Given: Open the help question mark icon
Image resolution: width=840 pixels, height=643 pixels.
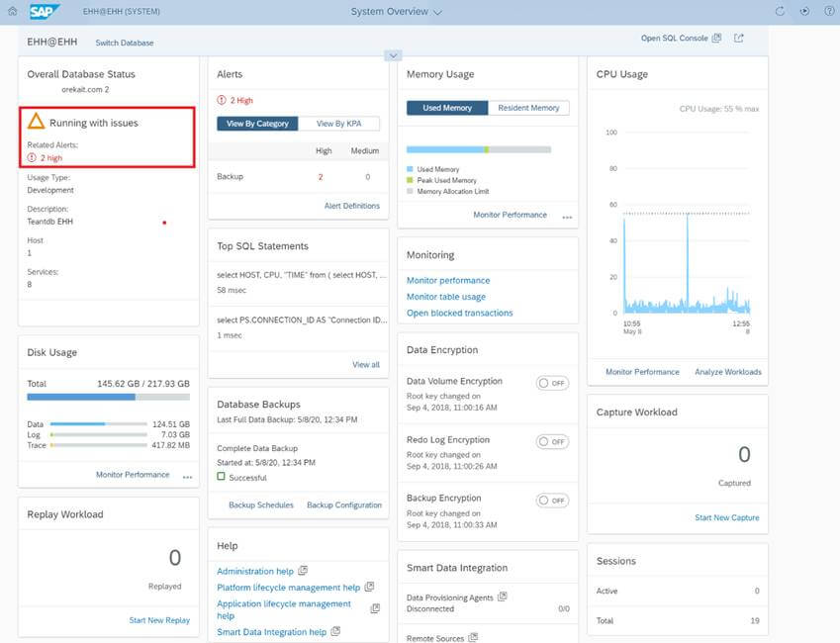Looking at the screenshot, I should point(829,11).
